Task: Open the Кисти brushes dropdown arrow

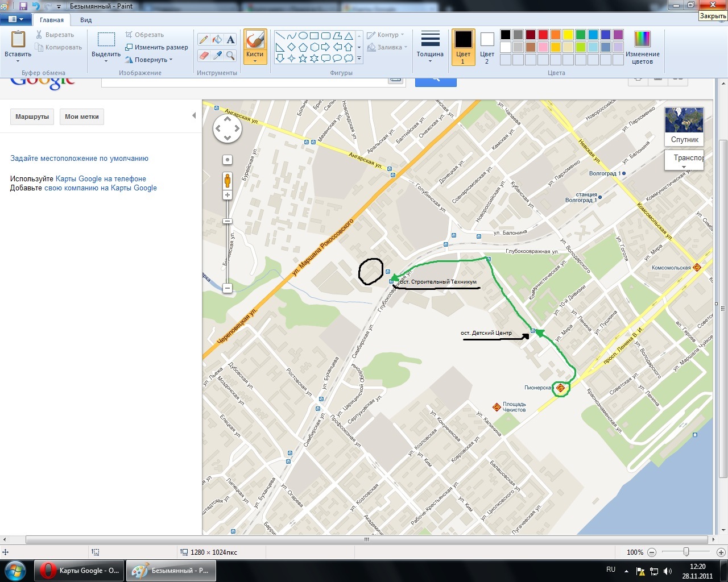Action: 255,61
